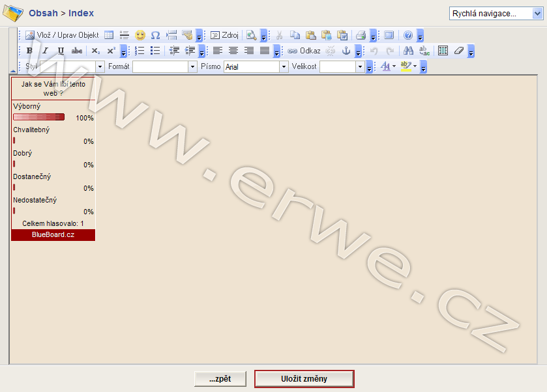Image resolution: width=547 pixels, height=392 pixels.
Task: Paste clipboard content
Action: 310,35
